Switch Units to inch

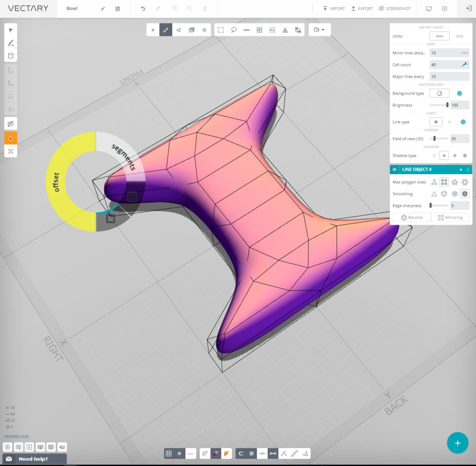click(460, 36)
